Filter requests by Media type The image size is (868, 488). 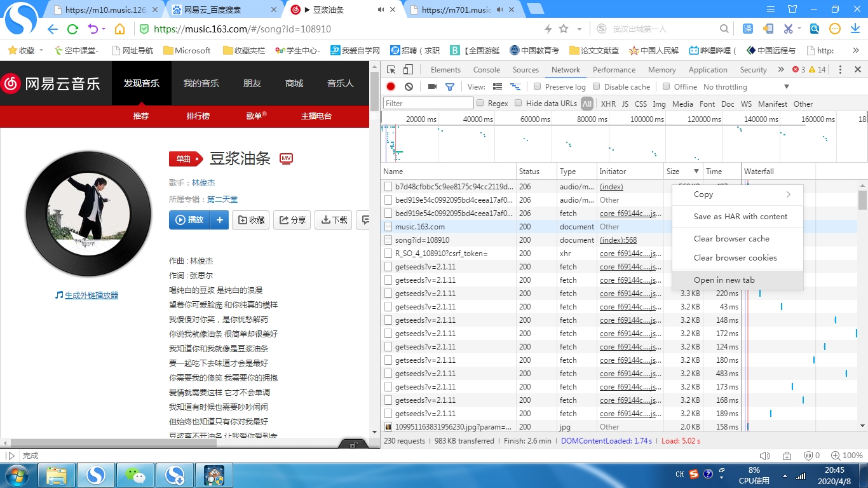pyautogui.click(x=682, y=104)
